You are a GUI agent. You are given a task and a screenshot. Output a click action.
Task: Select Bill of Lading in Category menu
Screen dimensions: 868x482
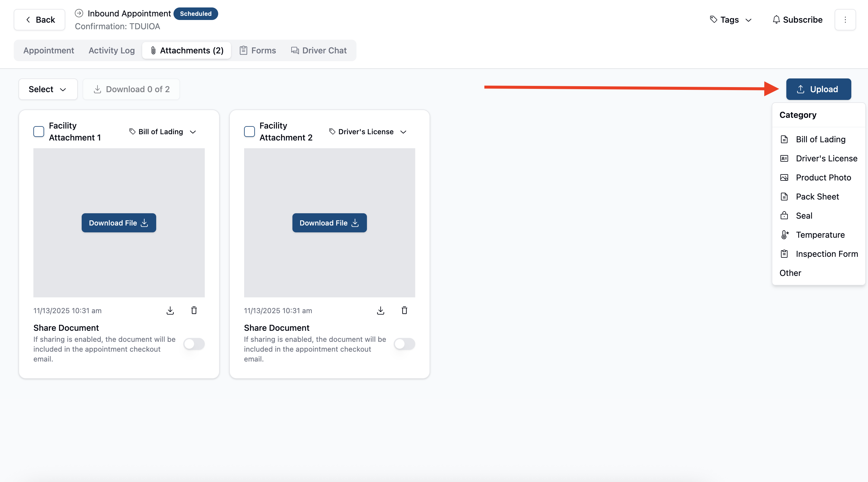click(819, 139)
